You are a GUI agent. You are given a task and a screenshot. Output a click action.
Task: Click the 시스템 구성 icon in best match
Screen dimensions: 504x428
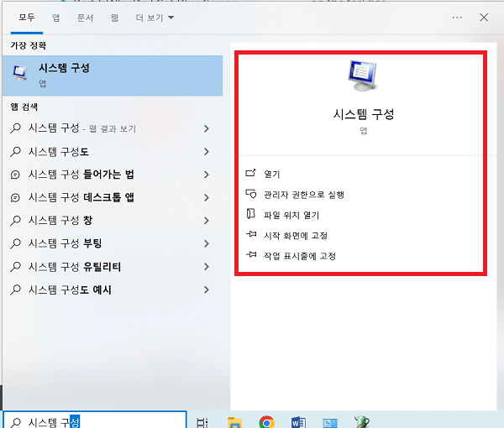tap(20, 73)
